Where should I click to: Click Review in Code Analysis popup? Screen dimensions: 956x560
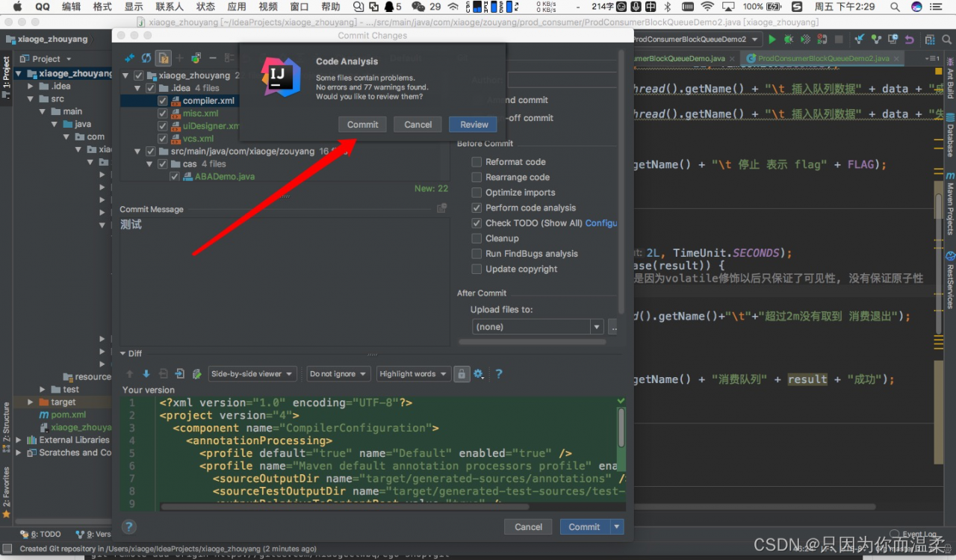click(x=474, y=125)
